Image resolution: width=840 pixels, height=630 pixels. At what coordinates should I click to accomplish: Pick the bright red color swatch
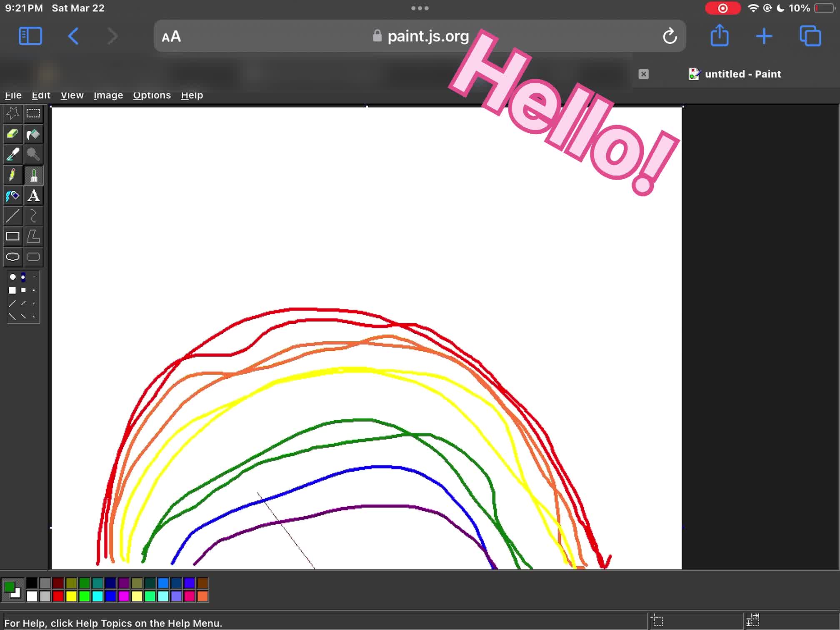58,596
